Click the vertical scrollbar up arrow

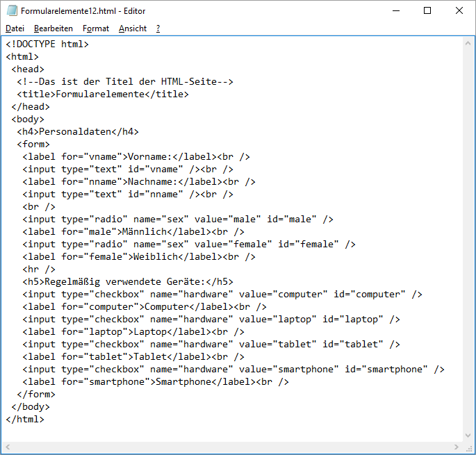(468, 43)
